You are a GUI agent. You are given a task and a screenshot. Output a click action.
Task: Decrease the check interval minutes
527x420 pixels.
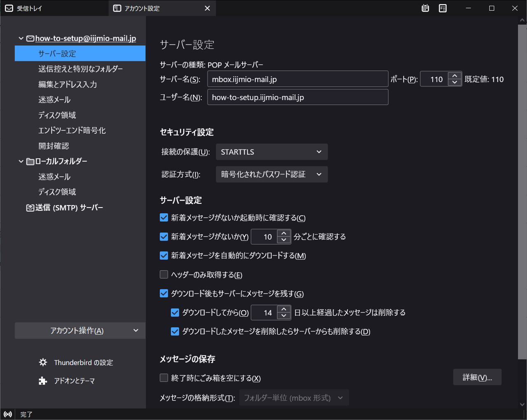pos(284,240)
